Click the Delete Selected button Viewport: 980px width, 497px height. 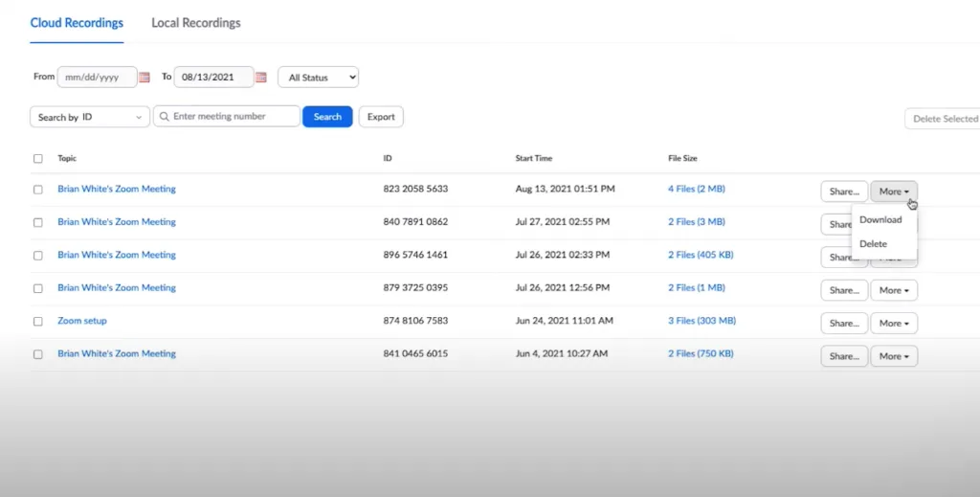943,119
